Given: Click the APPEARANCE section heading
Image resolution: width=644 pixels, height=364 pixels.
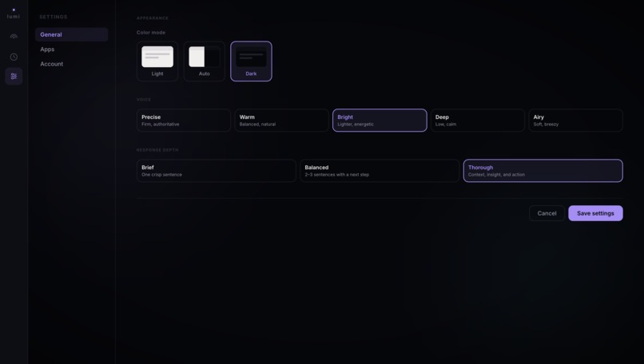Looking at the screenshot, I should pos(153,18).
